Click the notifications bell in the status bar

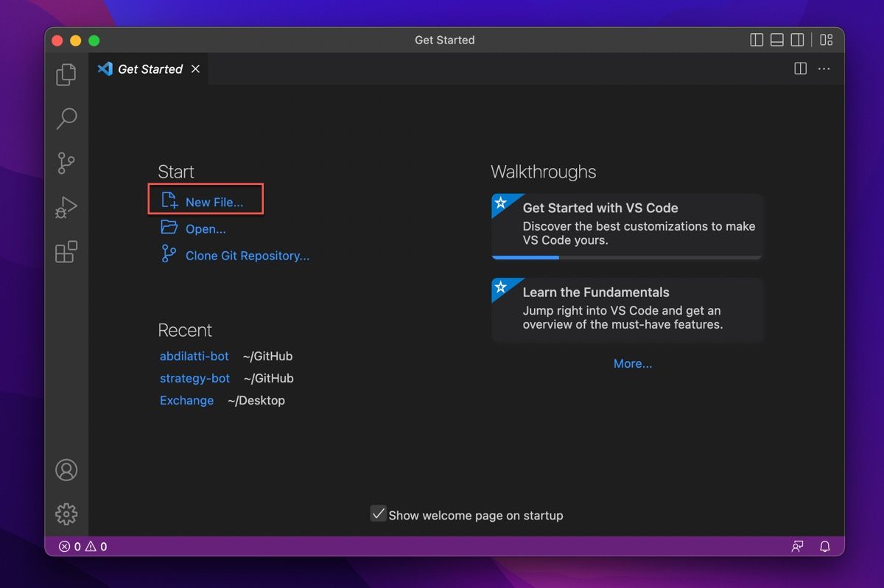coord(824,546)
